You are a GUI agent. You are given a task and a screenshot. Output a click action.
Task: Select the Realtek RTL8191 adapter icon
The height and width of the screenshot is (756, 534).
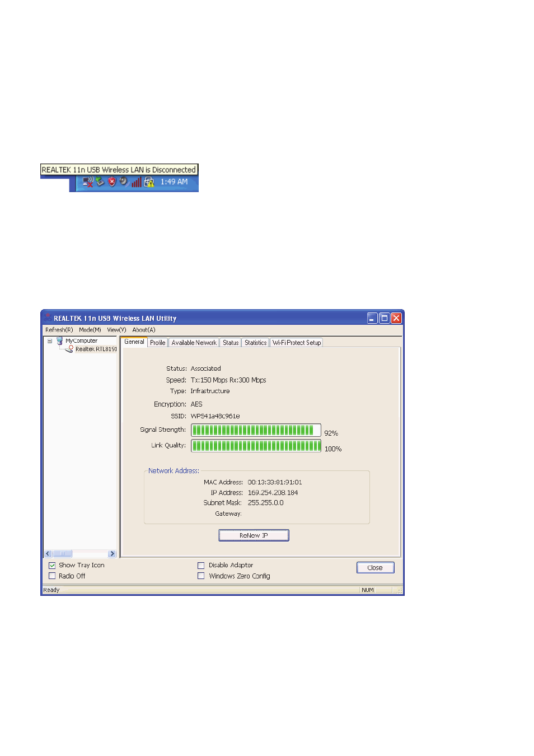point(69,349)
